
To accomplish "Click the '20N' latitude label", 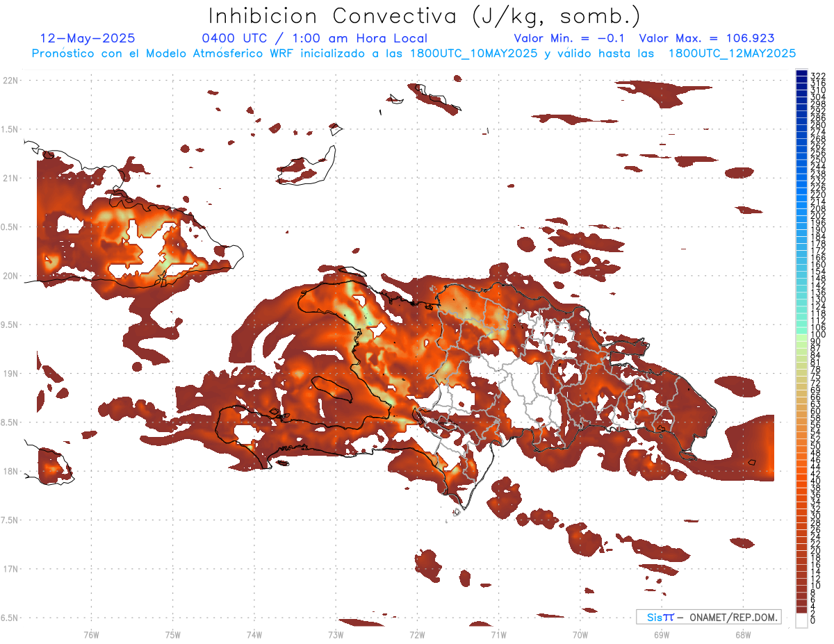I will (10, 276).
